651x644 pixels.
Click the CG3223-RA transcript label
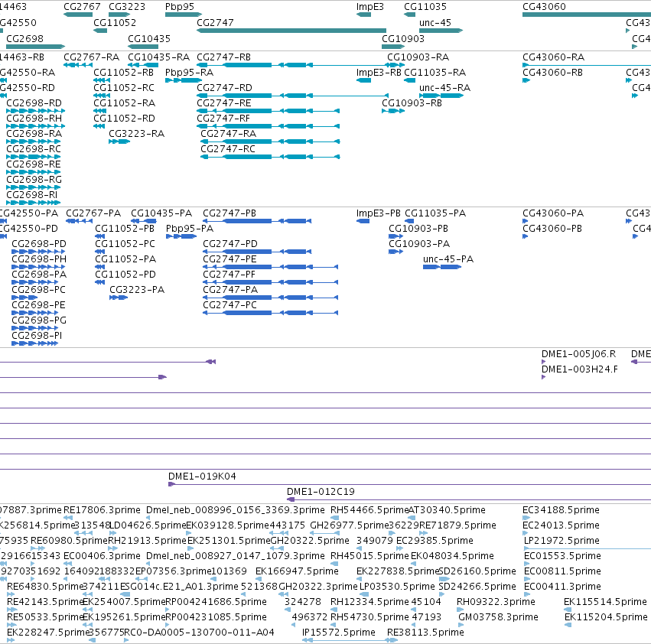click(x=137, y=134)
